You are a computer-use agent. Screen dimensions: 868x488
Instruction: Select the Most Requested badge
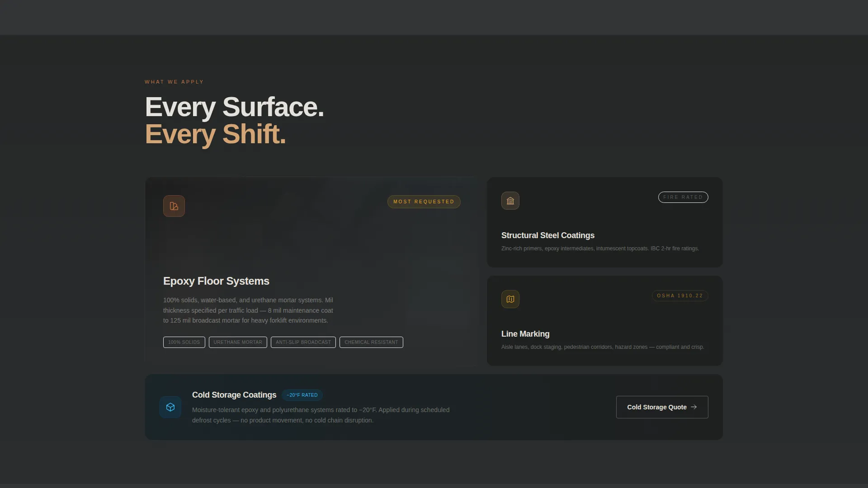click(424, 202)
